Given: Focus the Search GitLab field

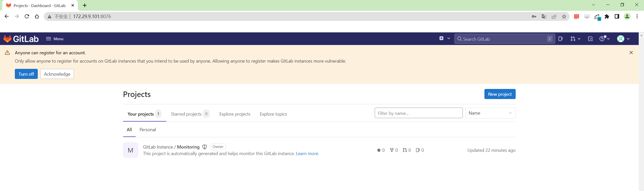Looking at the screenshot, I should (504, 39).
